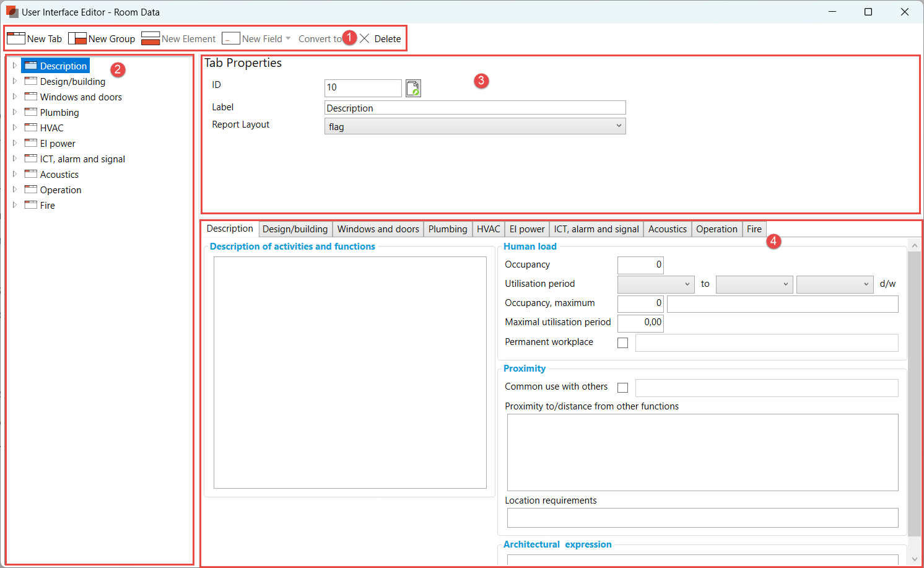Click the New Tab toolbar icon
The width and height of the screenshot is (924, 568).
click(16, 38)
